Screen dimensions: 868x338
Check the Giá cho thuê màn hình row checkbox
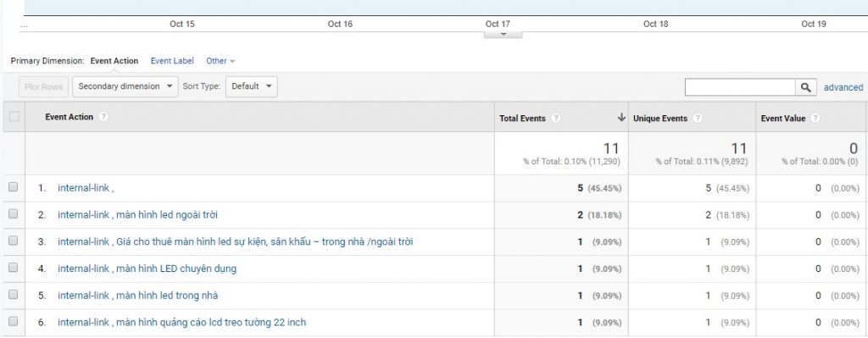coord(14,241)
